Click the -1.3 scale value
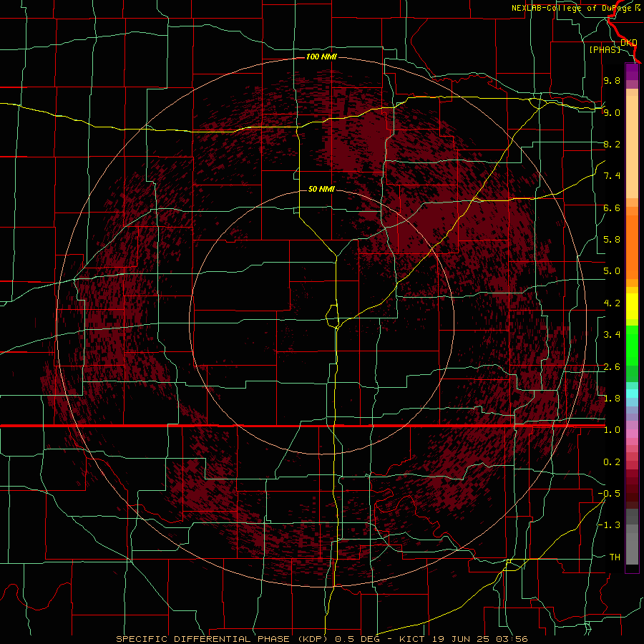The image size is (644, 644). [x=609, y=525]
